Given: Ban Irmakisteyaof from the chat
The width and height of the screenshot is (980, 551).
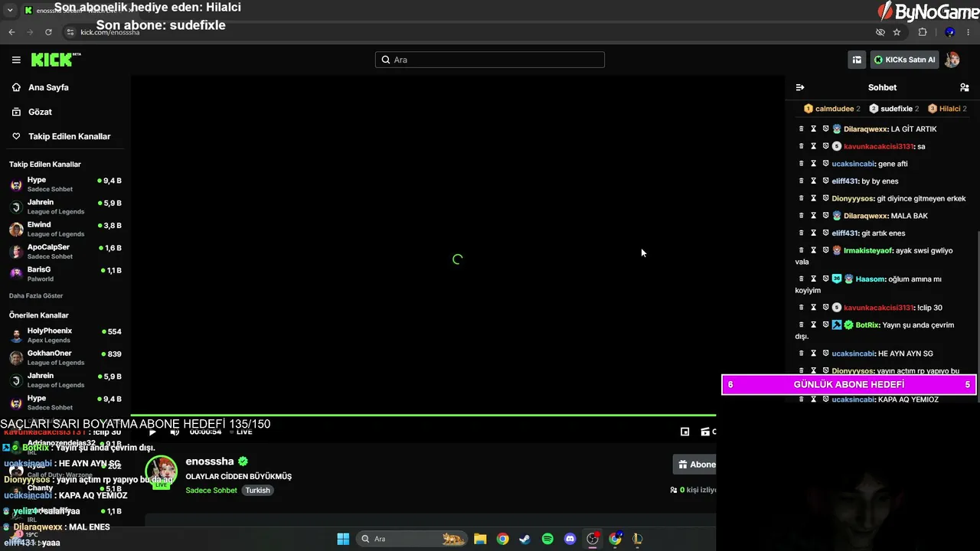Looking at the screenshot, I should 826,250.
